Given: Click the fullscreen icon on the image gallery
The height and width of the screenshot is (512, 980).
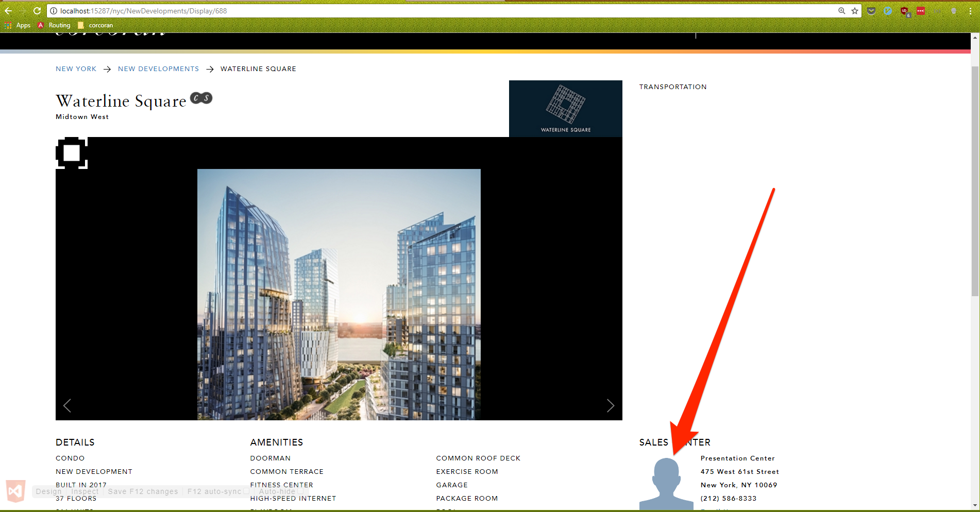Looking at the screenshot, I should point(72,153).
